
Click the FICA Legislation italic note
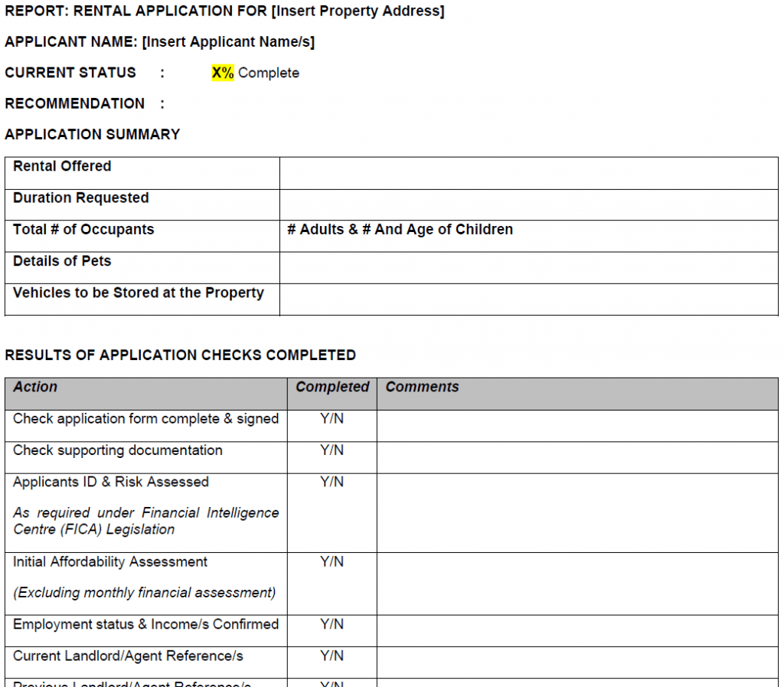click(x=145, y=521)
